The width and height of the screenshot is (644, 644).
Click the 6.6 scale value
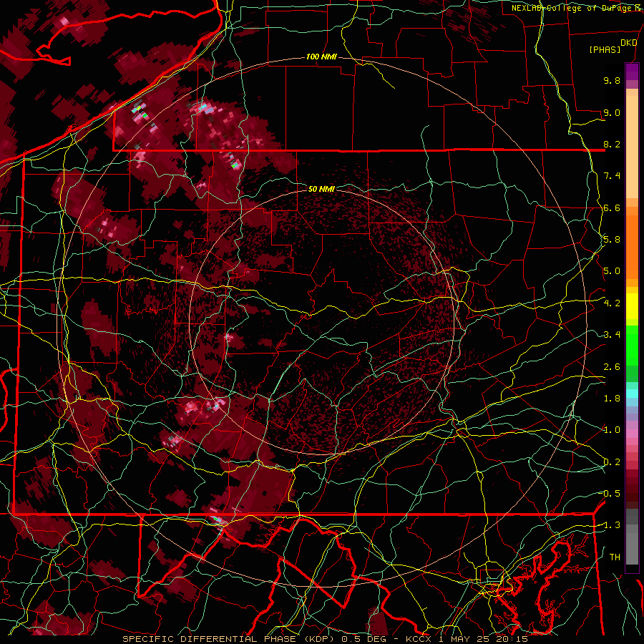click(612, 208)
